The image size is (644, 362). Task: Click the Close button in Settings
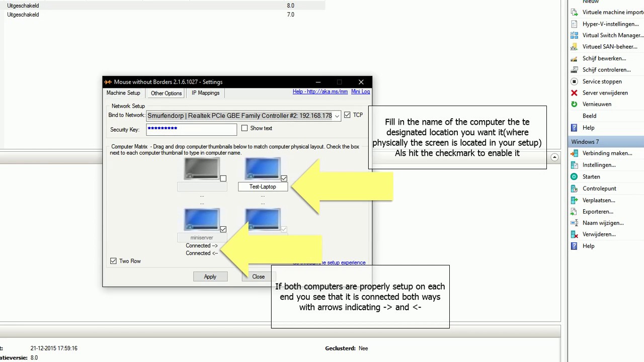click(x=258, y=277)
